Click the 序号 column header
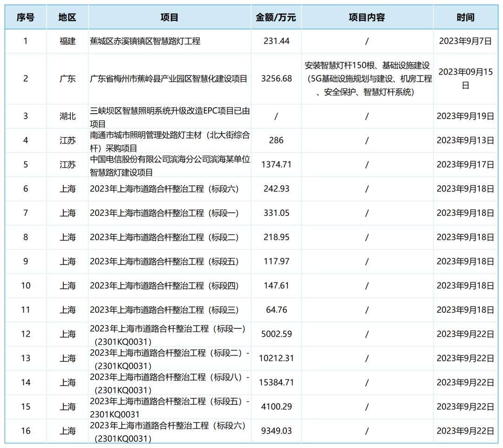Image resolution: width=503 pixels, height=448 pixels. click(26, 18)
